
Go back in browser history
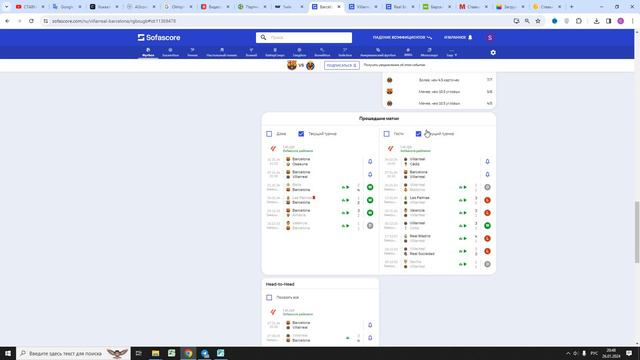7,21
